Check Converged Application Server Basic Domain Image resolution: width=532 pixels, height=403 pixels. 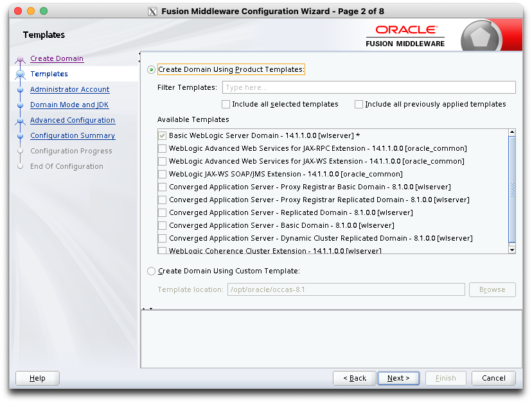[x=162, y=226]
